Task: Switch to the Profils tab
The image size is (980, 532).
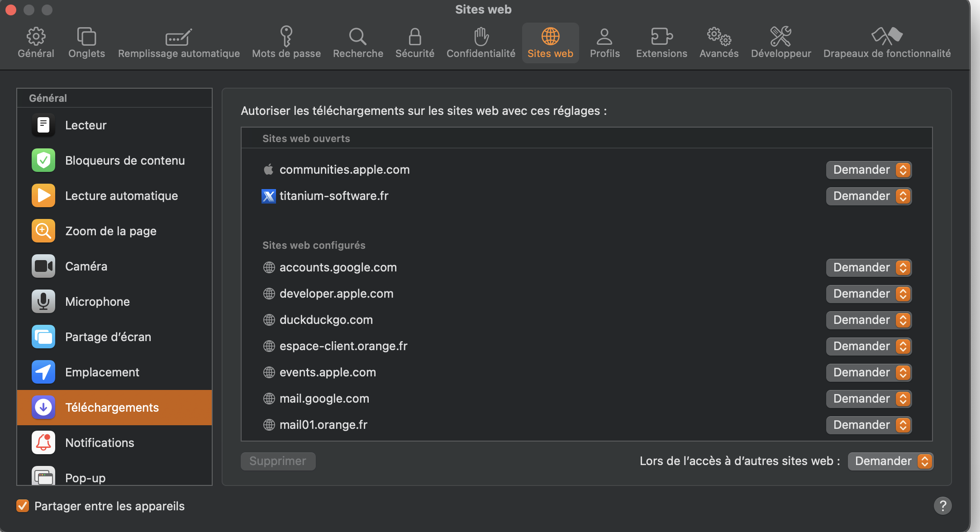Action: point(604,43)
